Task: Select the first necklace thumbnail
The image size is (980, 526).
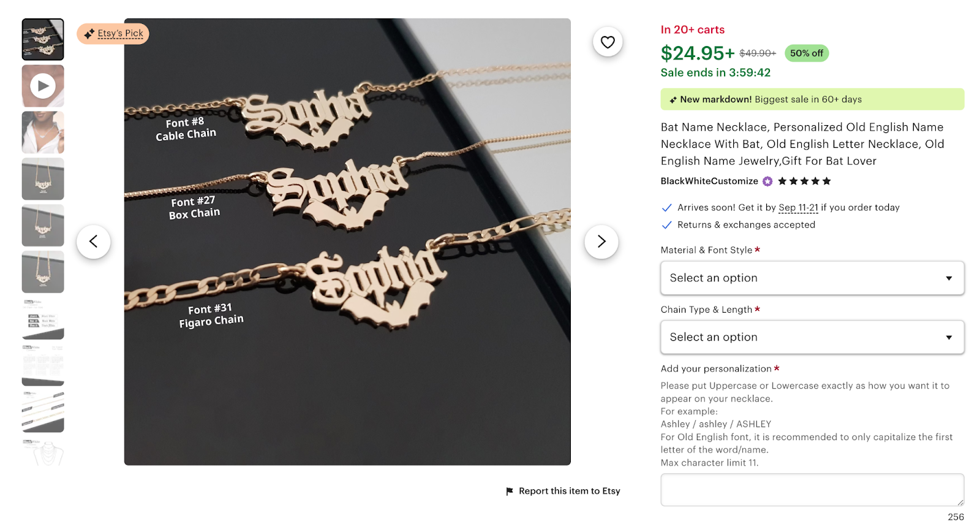Action: point(42,39)
